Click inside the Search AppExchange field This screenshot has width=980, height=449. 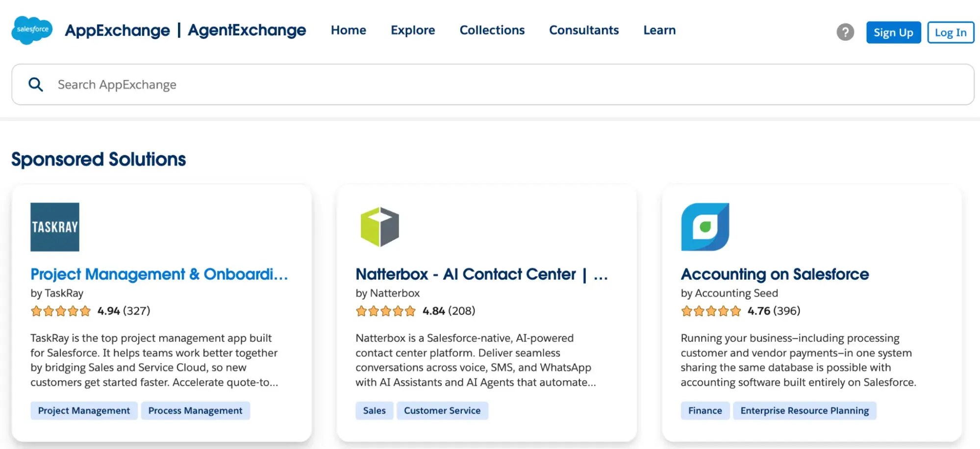[245, 84]
